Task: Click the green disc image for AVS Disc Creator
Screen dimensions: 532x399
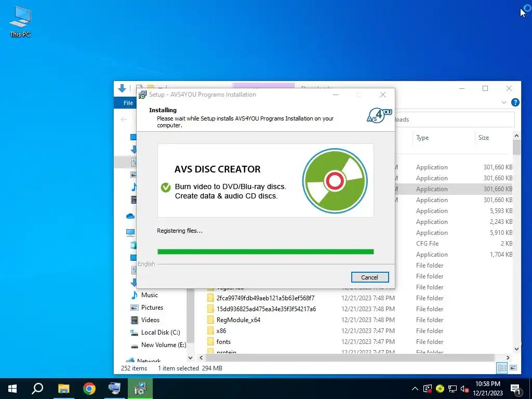Action: pos(335,181)
